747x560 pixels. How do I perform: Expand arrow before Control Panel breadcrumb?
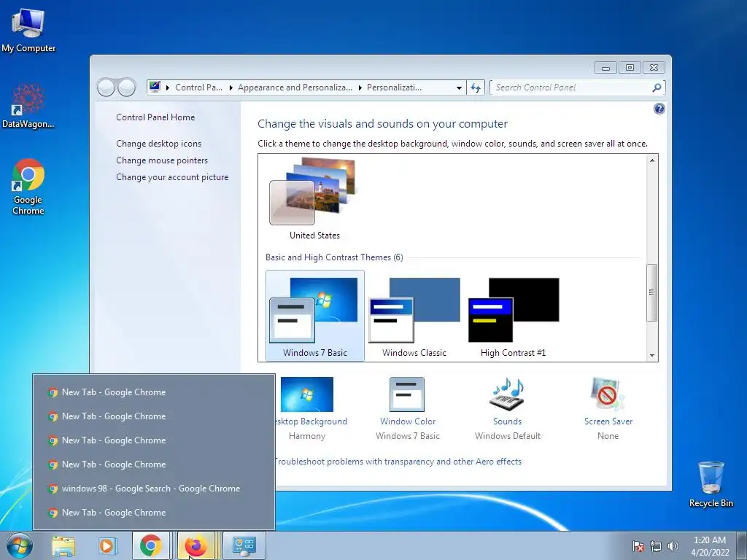(168, 87)
